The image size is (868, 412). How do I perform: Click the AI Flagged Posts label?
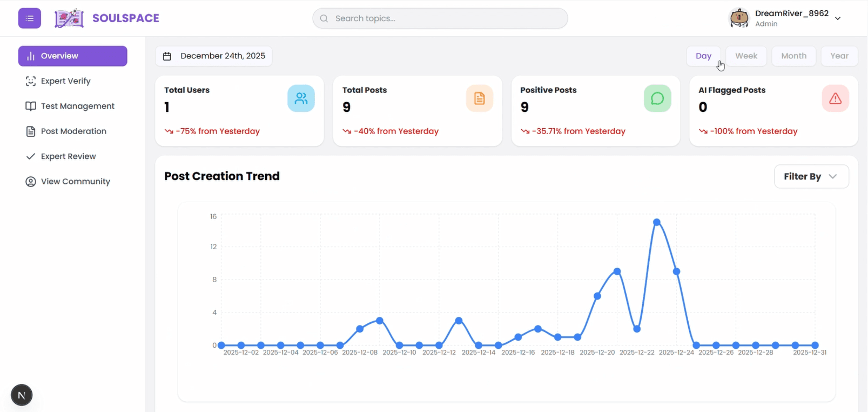click(x=732, y=90)
